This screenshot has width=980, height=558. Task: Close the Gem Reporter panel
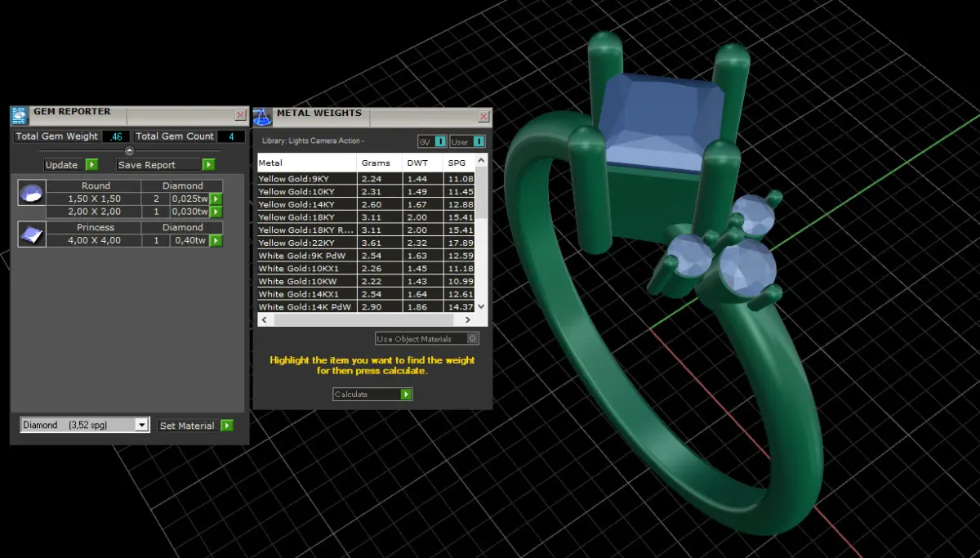tap(240, 115)
